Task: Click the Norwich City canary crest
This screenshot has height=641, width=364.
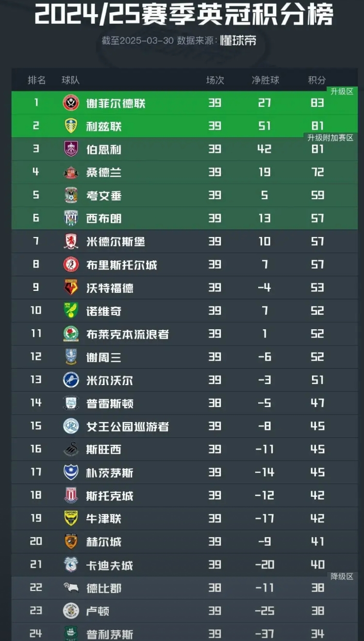Action: pos(71,311)
